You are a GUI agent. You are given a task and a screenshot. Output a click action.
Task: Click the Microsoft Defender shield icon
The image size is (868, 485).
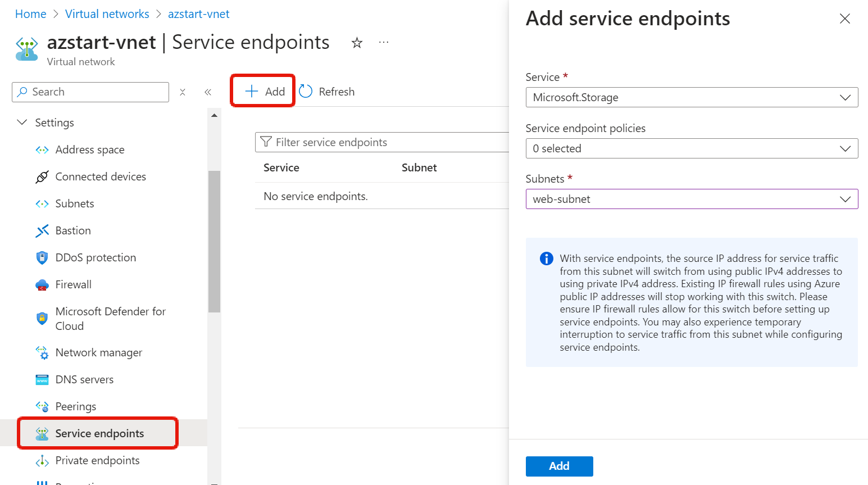tap(42, 319)
